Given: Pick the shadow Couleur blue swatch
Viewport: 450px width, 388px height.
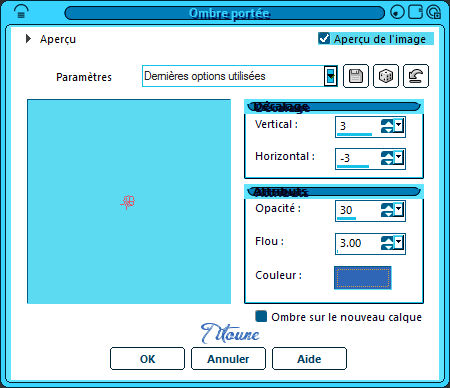Looking at the screenshot, I should click(x=363, y=277).
